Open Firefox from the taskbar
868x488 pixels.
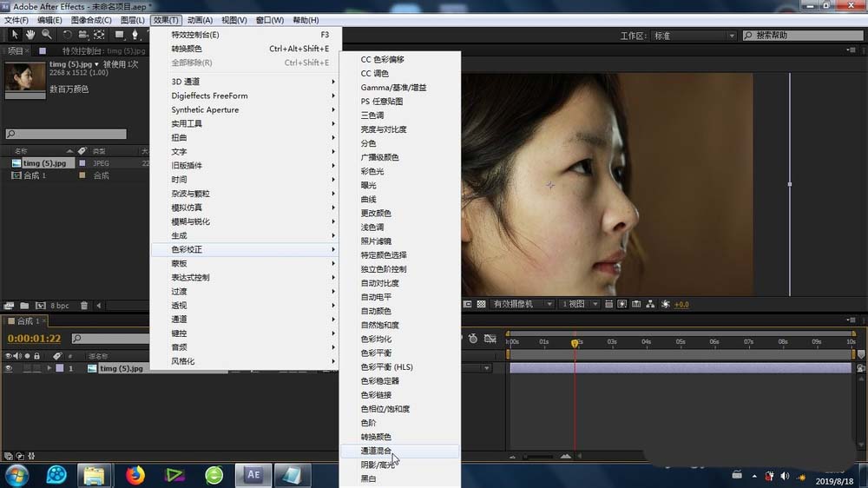pos(135,475)
